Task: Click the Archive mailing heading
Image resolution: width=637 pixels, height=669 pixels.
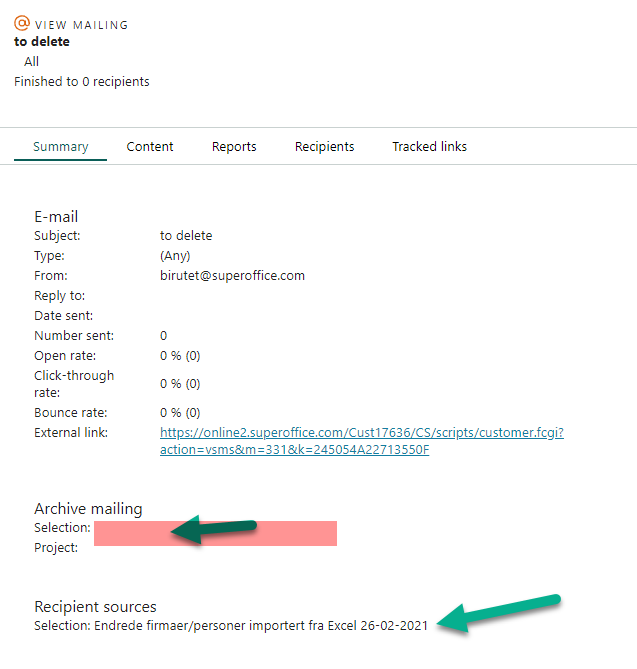Action: point(88,509)
